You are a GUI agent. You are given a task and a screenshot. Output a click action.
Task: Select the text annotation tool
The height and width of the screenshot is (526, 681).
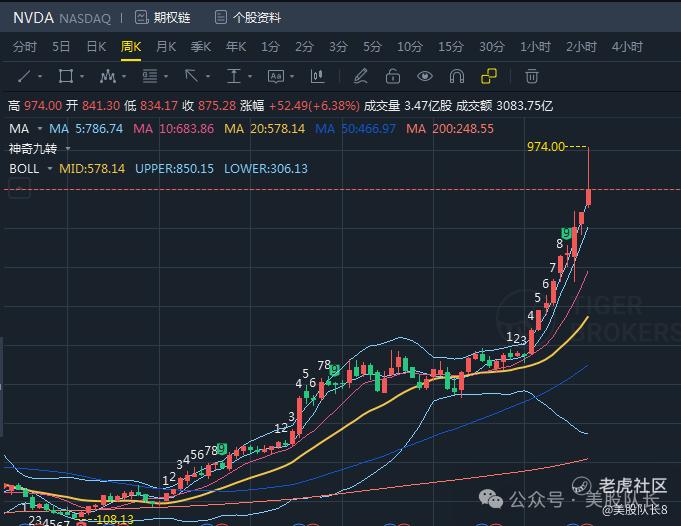(x=276, y=76)
